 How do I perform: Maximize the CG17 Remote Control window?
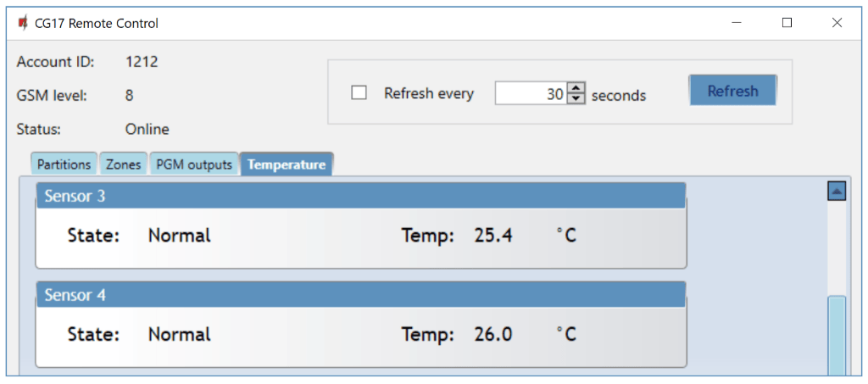pyautogui.click(x=787, y=23)
